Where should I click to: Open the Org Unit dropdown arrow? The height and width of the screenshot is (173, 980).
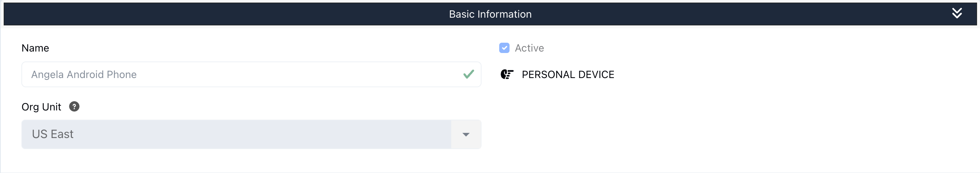(466, 135)
